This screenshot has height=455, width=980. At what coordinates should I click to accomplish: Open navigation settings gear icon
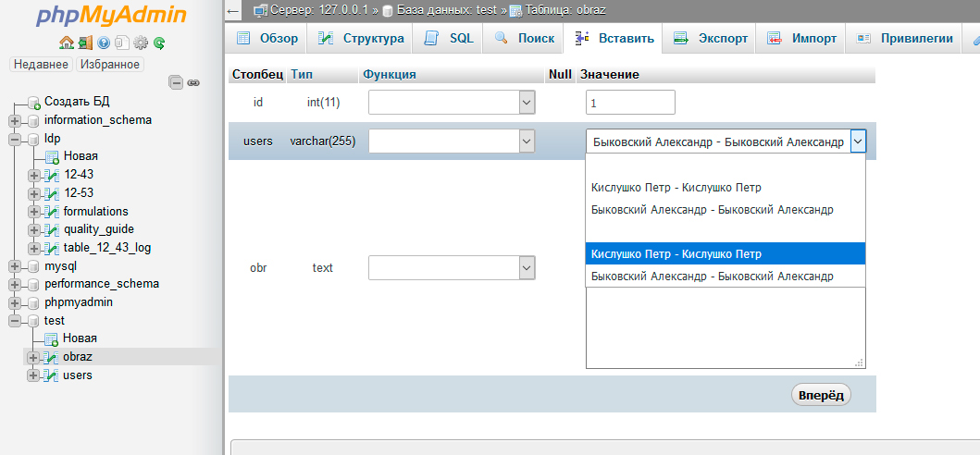141,43
